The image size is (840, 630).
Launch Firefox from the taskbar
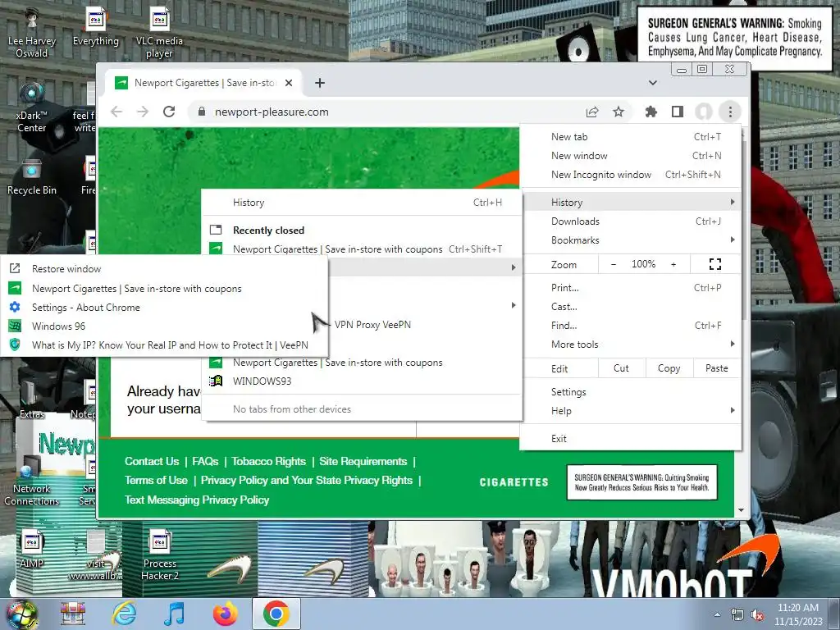point(226,614)
